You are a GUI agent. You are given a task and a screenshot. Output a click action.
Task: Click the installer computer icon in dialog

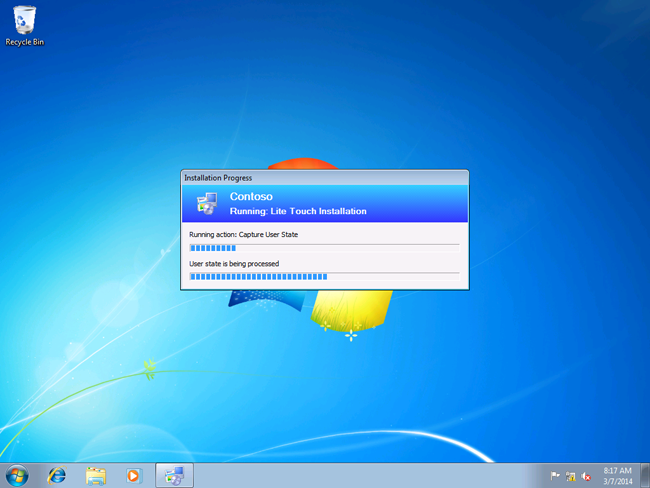(207, 204)
